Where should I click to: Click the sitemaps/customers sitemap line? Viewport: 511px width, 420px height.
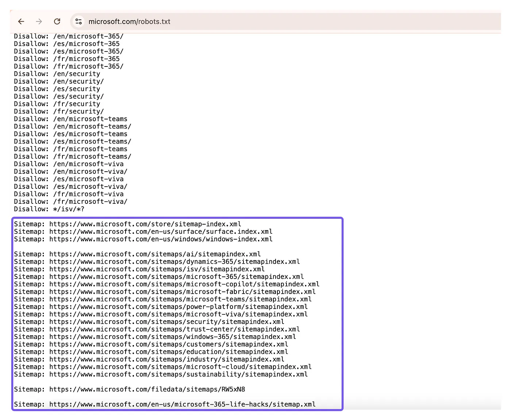point(151,344)
